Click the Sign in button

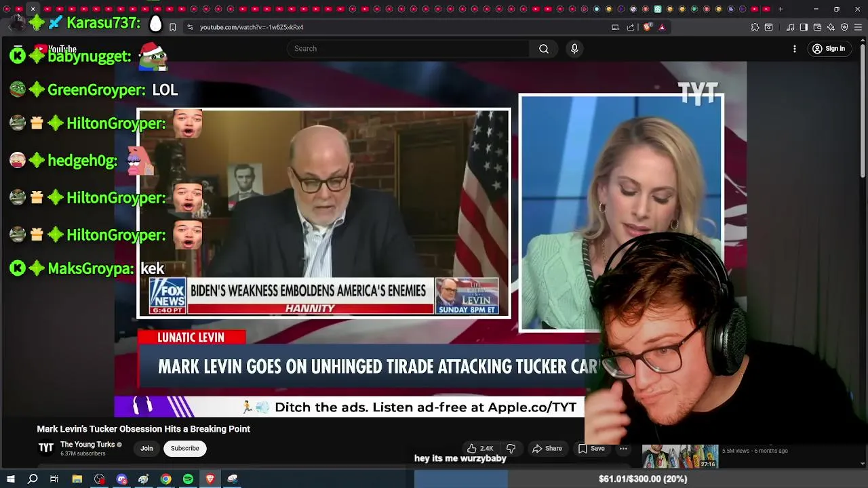point(829,49)
